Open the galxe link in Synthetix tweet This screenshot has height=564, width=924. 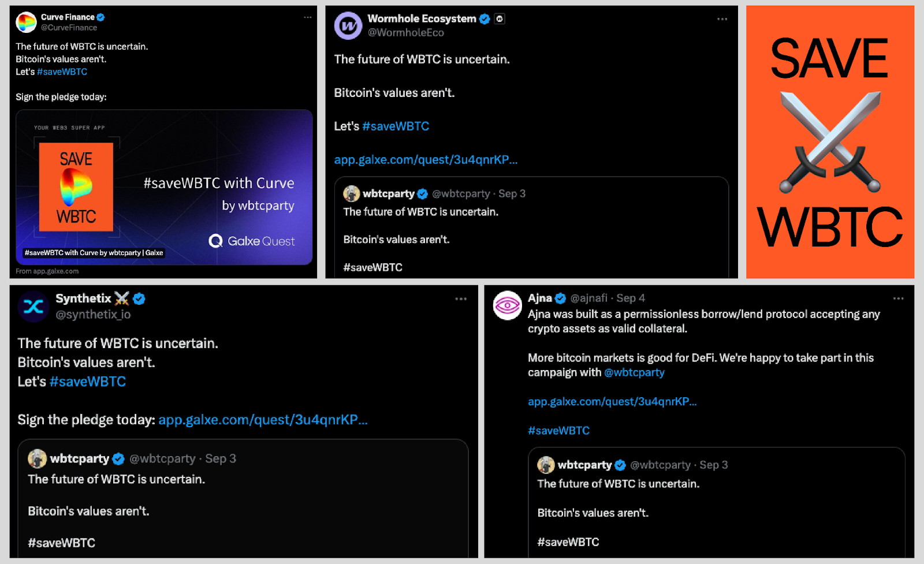pos(263,420)
